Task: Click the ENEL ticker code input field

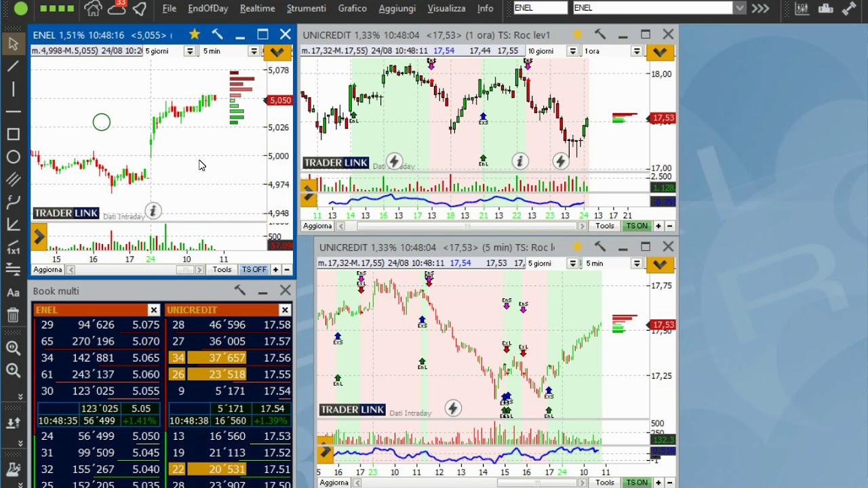Action: point(540,8)
